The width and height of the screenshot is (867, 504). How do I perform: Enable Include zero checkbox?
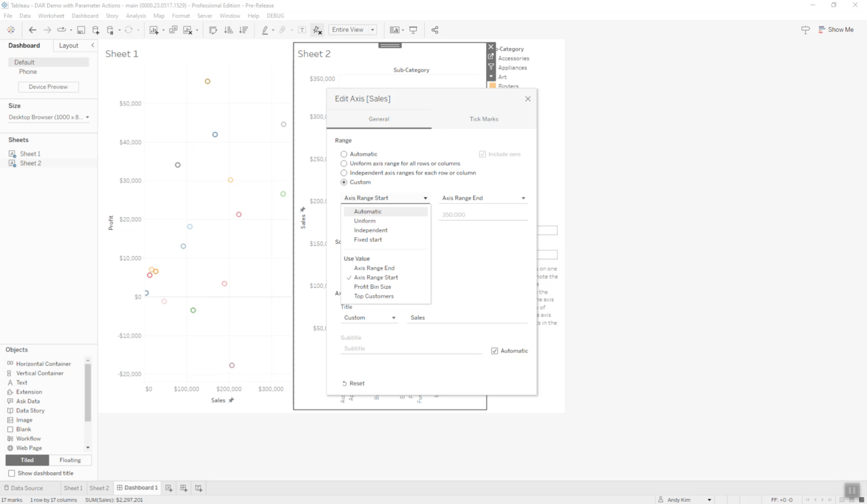tap(483, 153)
